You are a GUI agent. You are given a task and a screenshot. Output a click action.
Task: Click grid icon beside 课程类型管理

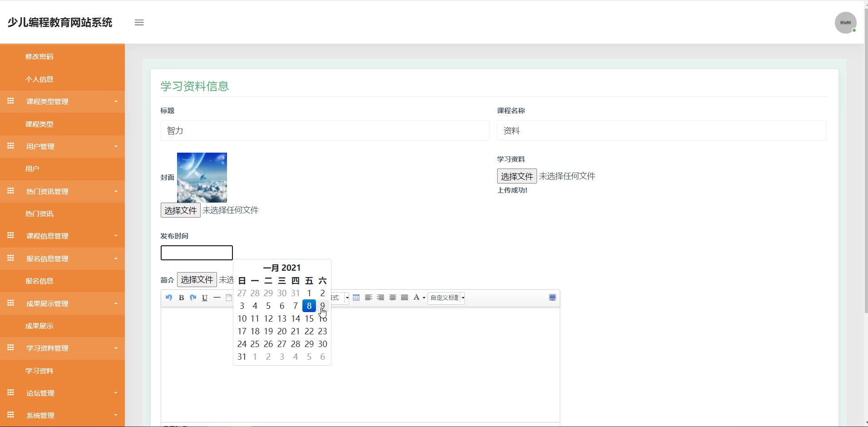[x=11, y=101]
